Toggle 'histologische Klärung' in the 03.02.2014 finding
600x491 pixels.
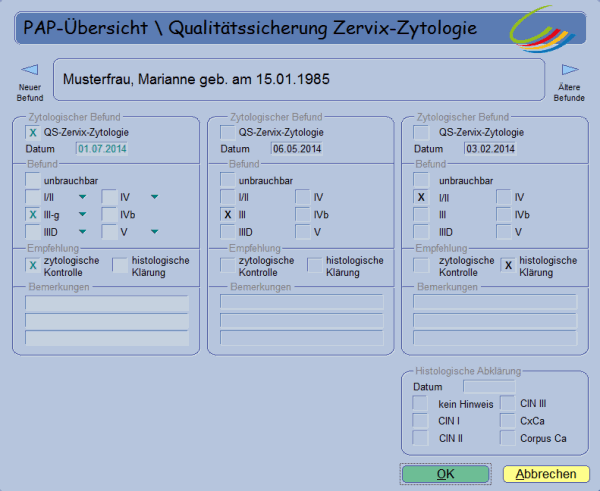tap(508, 265)
